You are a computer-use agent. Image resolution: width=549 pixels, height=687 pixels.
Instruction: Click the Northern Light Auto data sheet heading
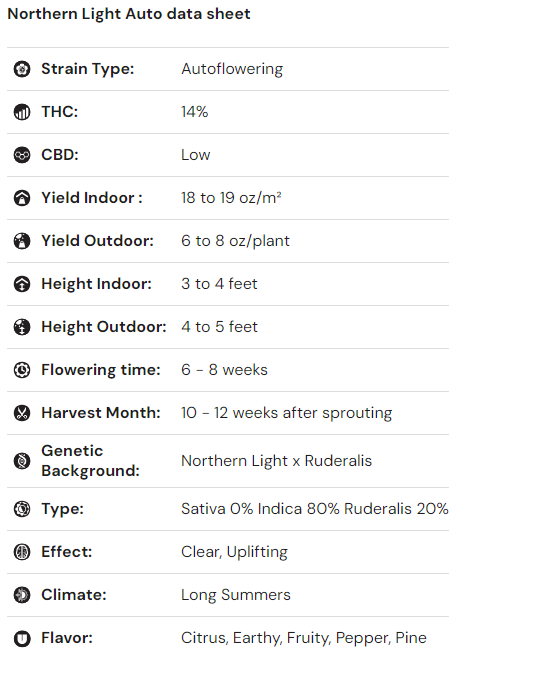(129, 14)
